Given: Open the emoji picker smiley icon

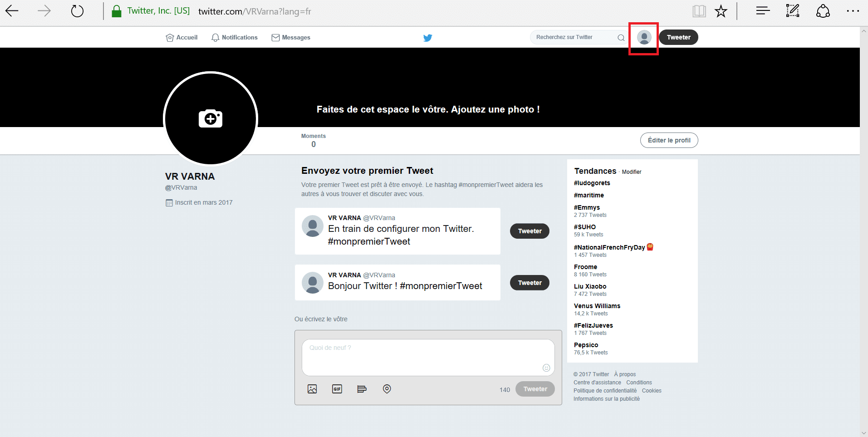Looking at the screenshot, I should [x=546, y=368].
